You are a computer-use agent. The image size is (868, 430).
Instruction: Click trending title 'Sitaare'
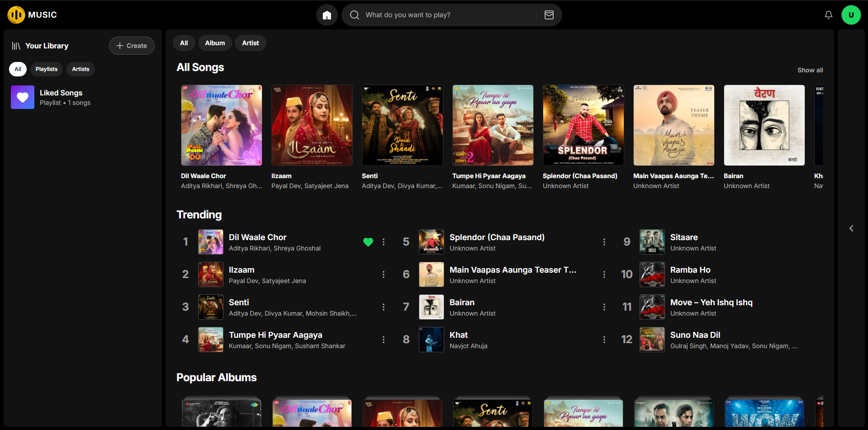pyautogui.click(x=684, y=237)
